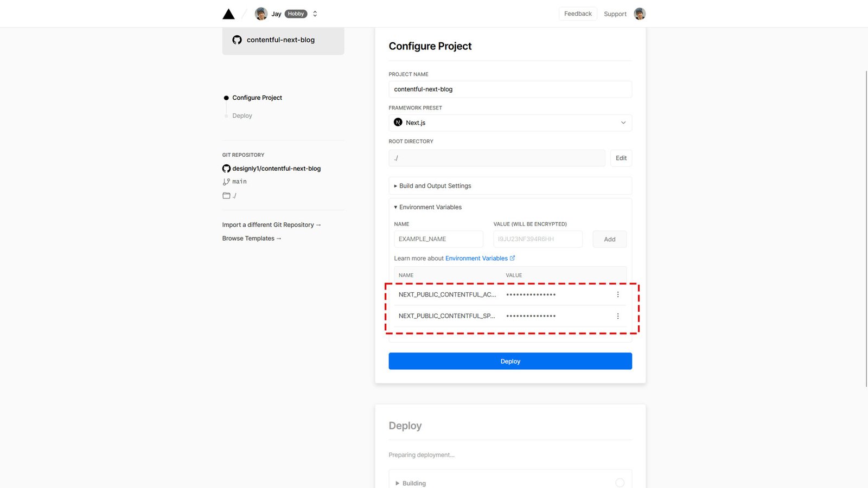Click the Vercel triangle logo
This screenshot has width=868, height=488.
228,14
